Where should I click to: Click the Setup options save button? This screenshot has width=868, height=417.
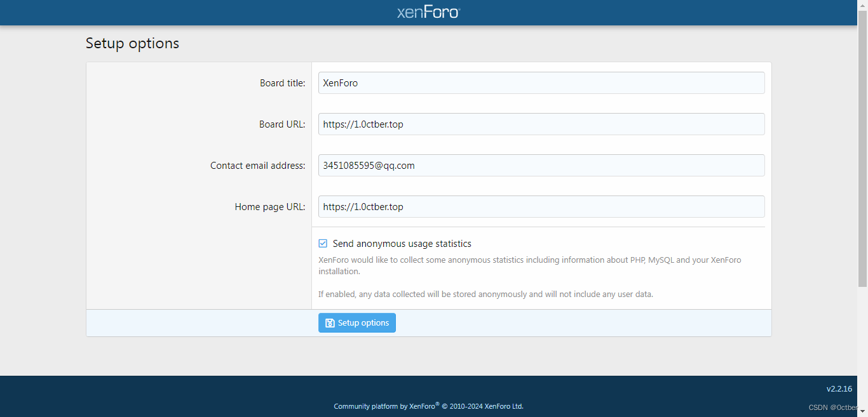357,322
